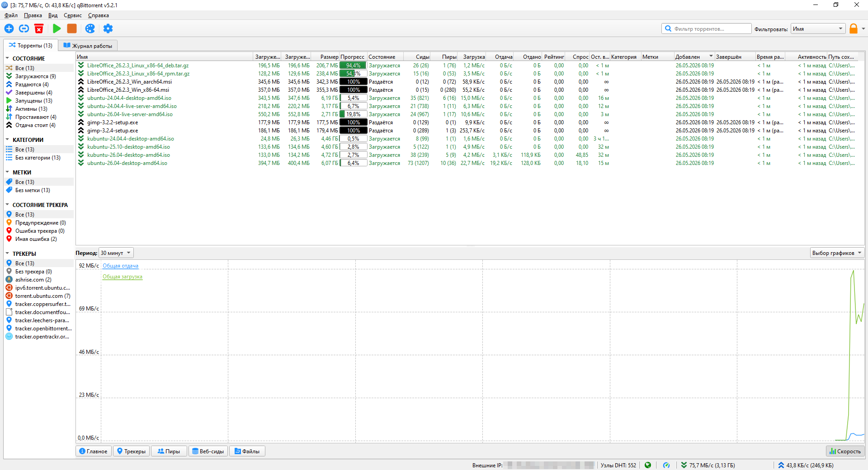Open the statistics globe toolbar icon
Viewport: 868px width, 470px height.
90,28
